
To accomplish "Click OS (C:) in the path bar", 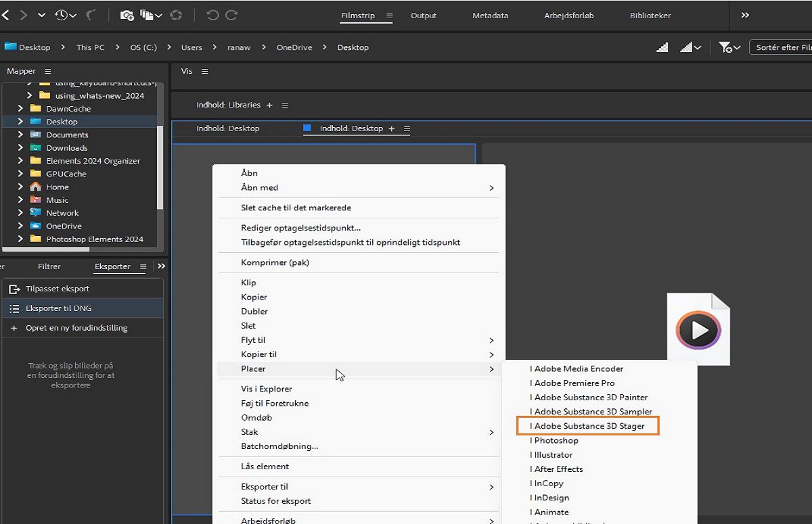I will pyautogui.click(x=143, y=47).
